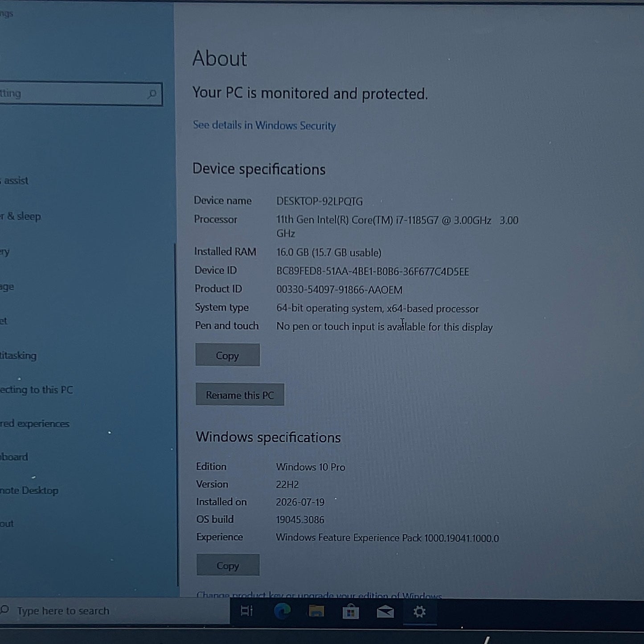Click the settings search magnifier icon

(x=152, y=94)
